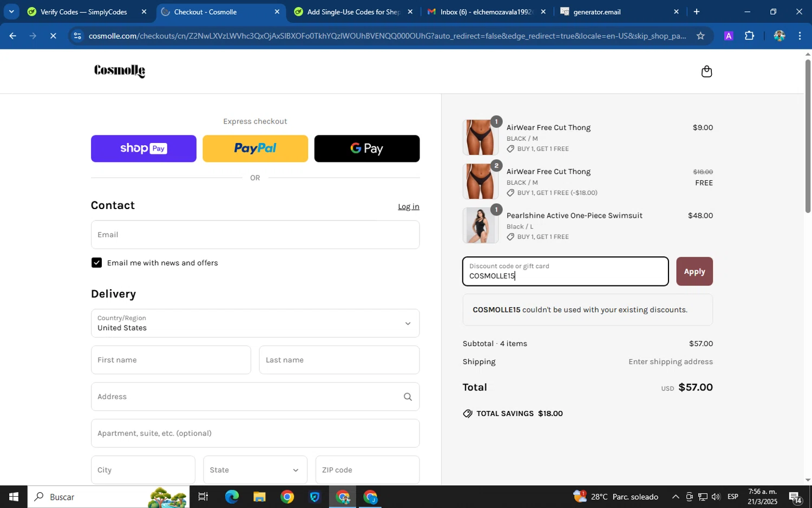Stop loading the page
Screen dimensions: 812x508
(53, 36)
